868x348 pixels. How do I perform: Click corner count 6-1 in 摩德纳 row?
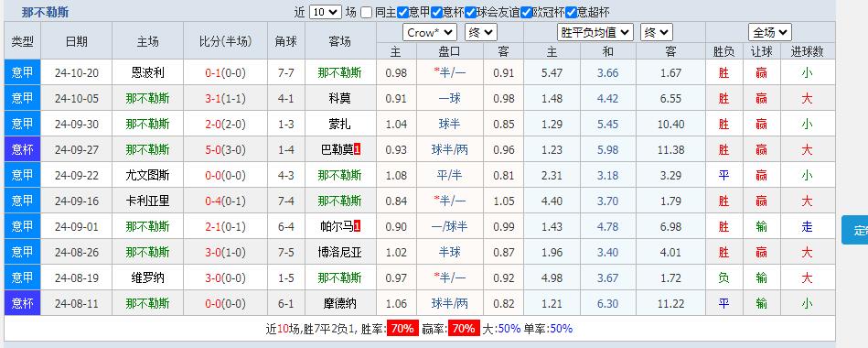(x=285, y=303)
